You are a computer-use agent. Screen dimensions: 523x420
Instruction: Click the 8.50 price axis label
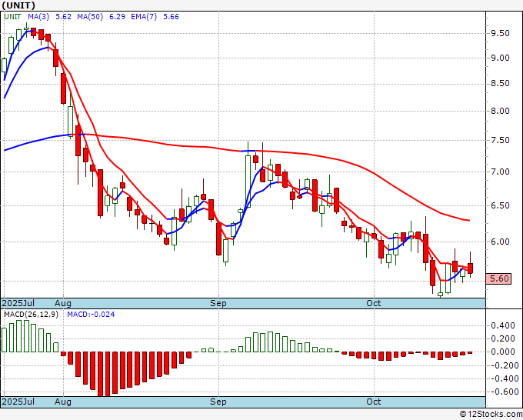pyautogui.click(x=501, y=83)
